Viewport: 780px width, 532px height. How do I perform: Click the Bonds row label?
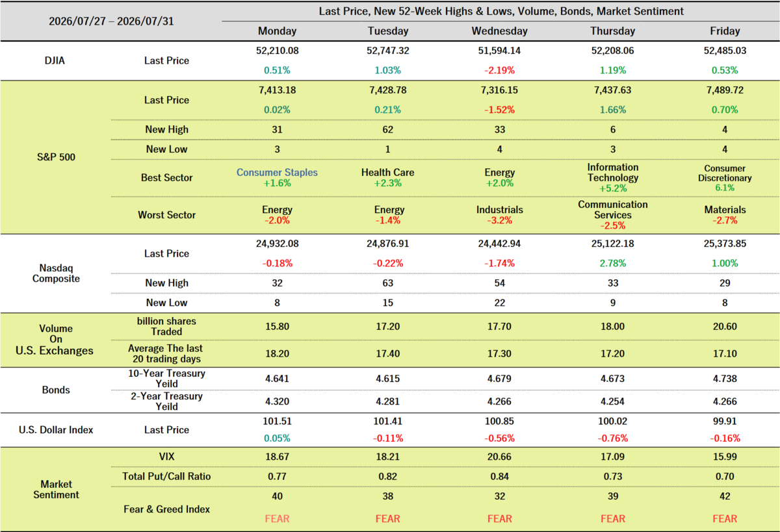pos(55,390)
